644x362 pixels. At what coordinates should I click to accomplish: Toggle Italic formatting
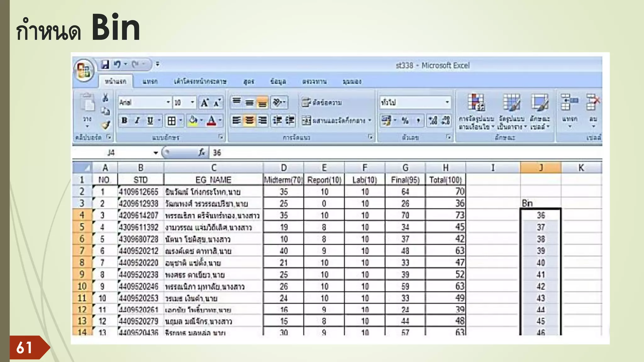[x=137, y=121]
